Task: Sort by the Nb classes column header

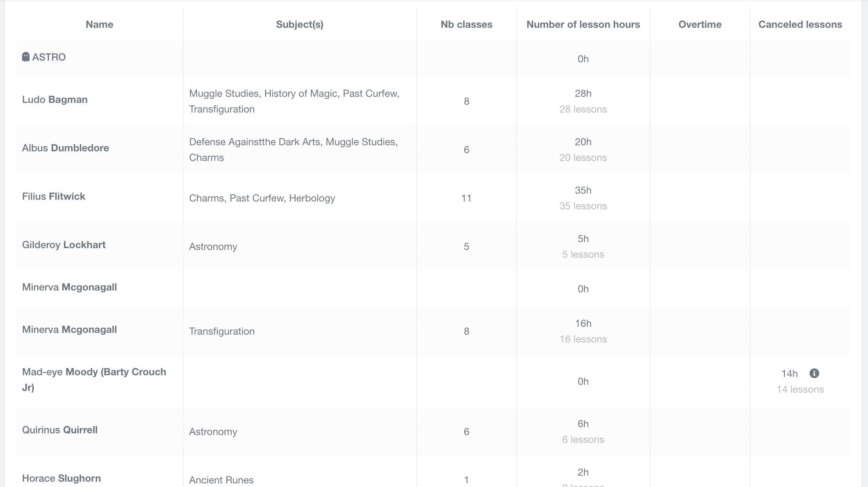Action: pyautogui.click(x=466, y=24)
